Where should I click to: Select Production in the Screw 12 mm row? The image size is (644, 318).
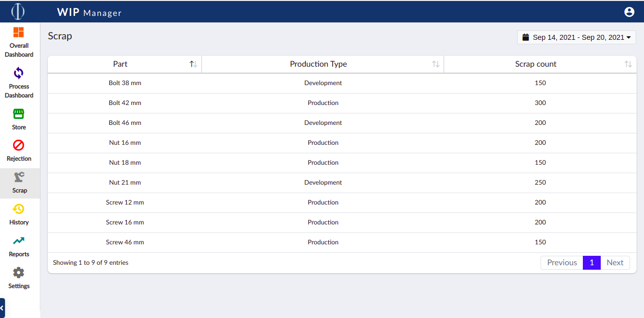(323, 203)
